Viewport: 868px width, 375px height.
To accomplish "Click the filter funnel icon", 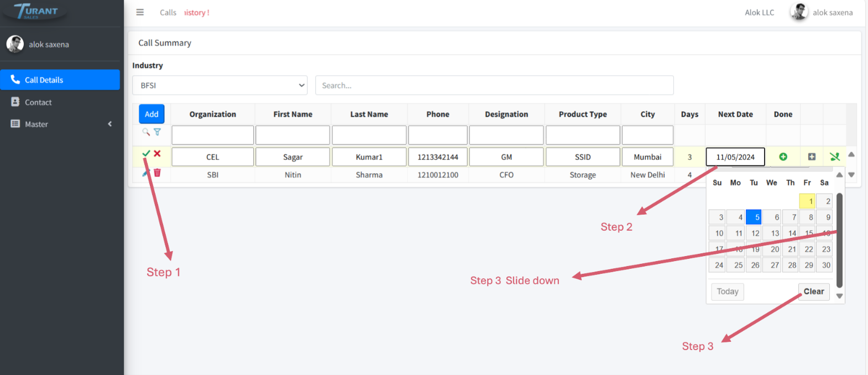I will point(158,132).
